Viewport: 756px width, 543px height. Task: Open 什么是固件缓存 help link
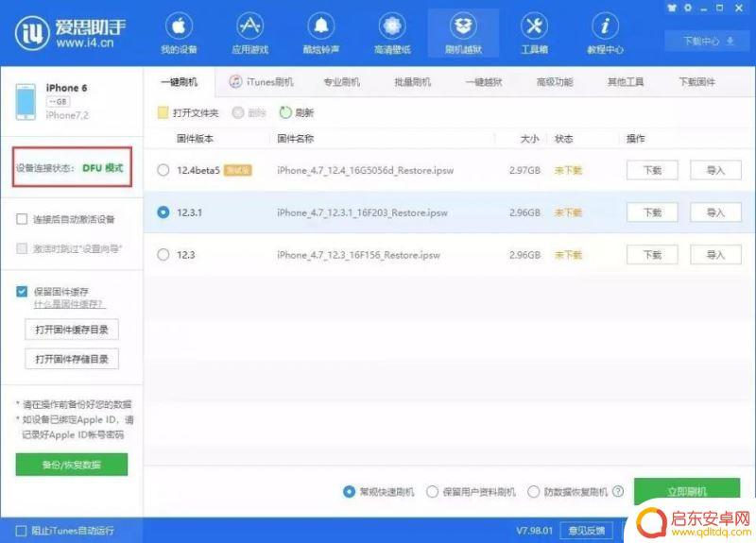point(69,304)
